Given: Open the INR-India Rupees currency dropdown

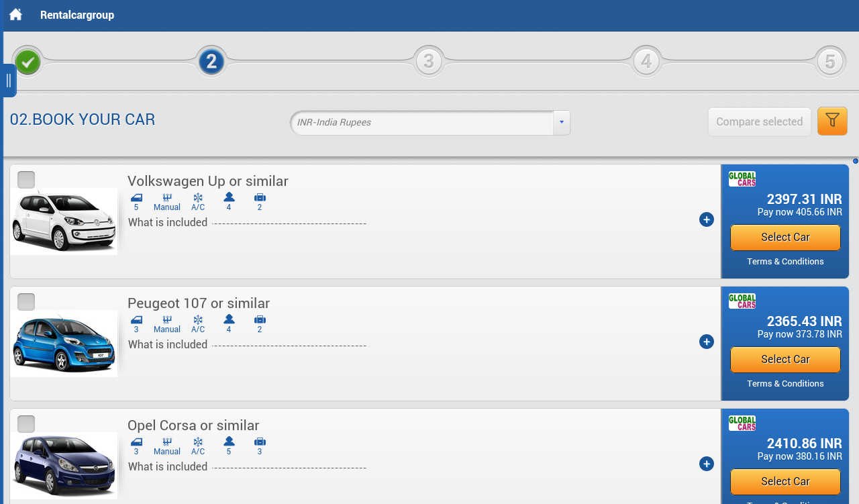Looking at the screenshot, I should 430,123.
